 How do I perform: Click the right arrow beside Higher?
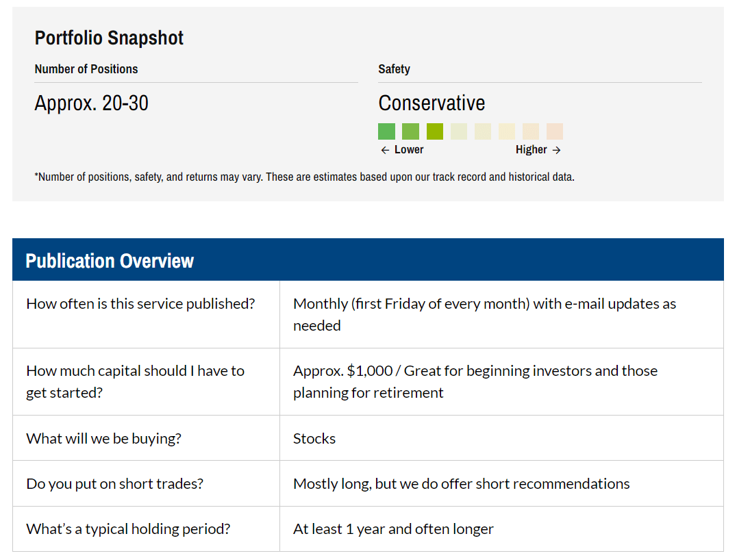coord(556,150)
